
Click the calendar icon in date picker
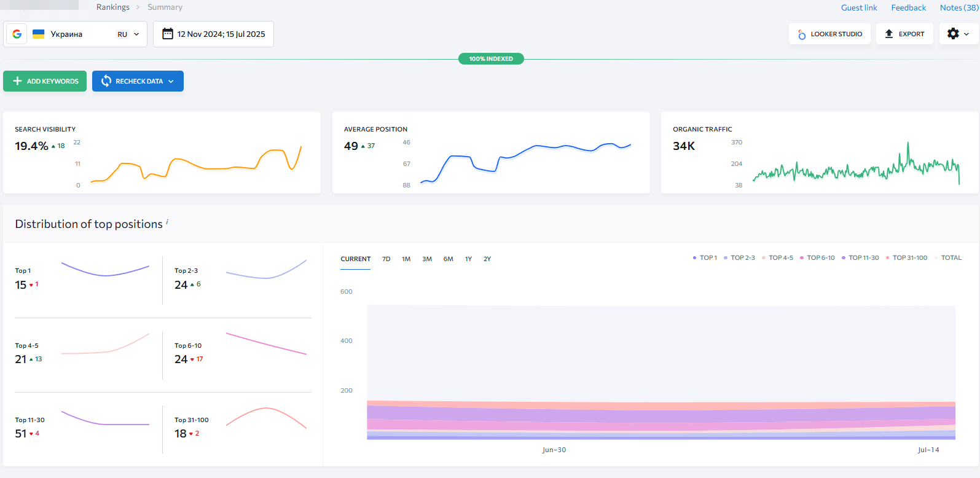tap(167, 34)
